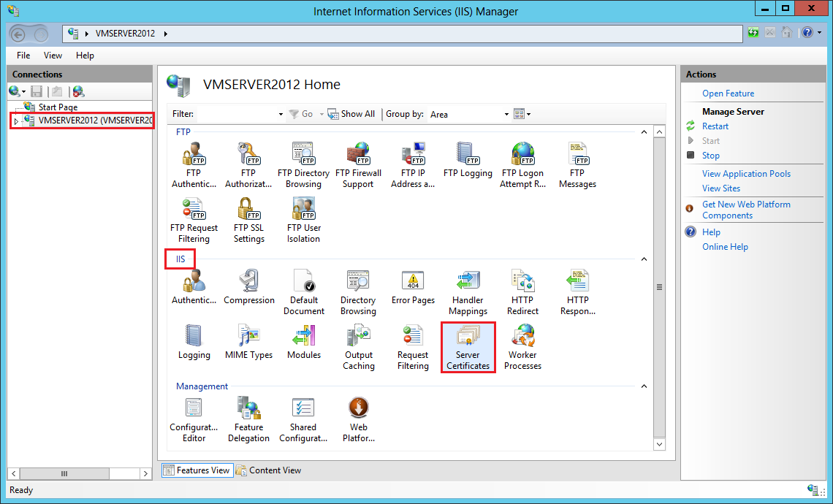Image resolution: width=833 pixels, height=504 pixels.
Task: Open the FTP Firewall Support icon
Action: tap(358, 165)
